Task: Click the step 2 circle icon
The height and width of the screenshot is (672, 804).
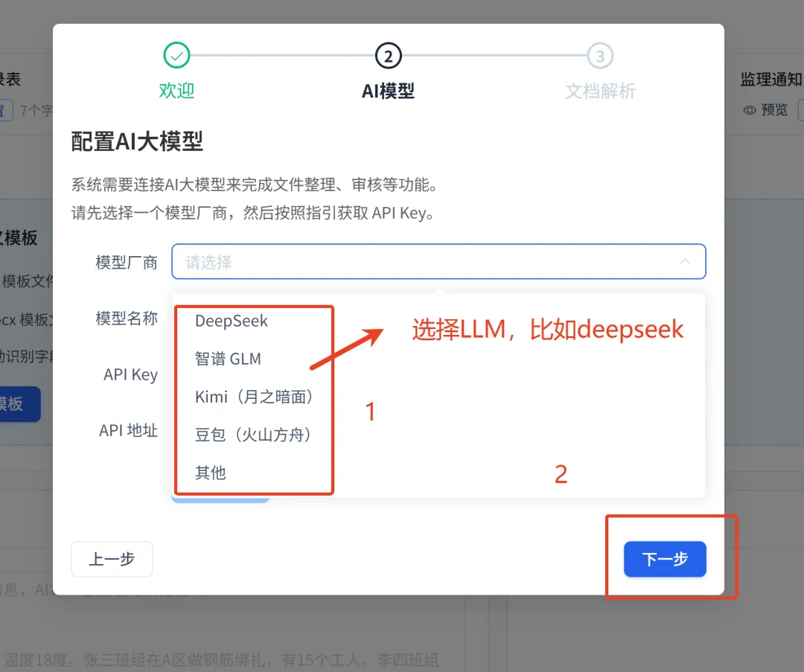Action: coord(388,56)
